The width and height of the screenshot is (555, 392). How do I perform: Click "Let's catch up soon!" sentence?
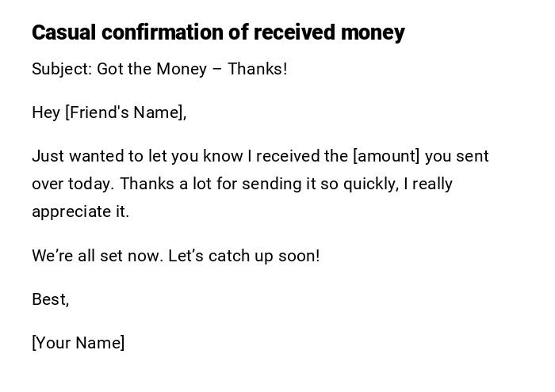point(244,256)
